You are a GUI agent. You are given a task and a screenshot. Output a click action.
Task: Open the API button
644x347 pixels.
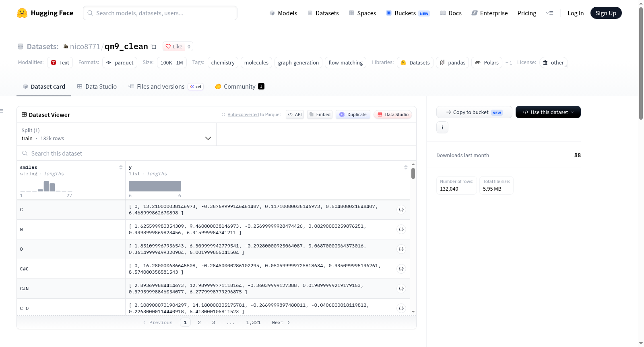295,114
